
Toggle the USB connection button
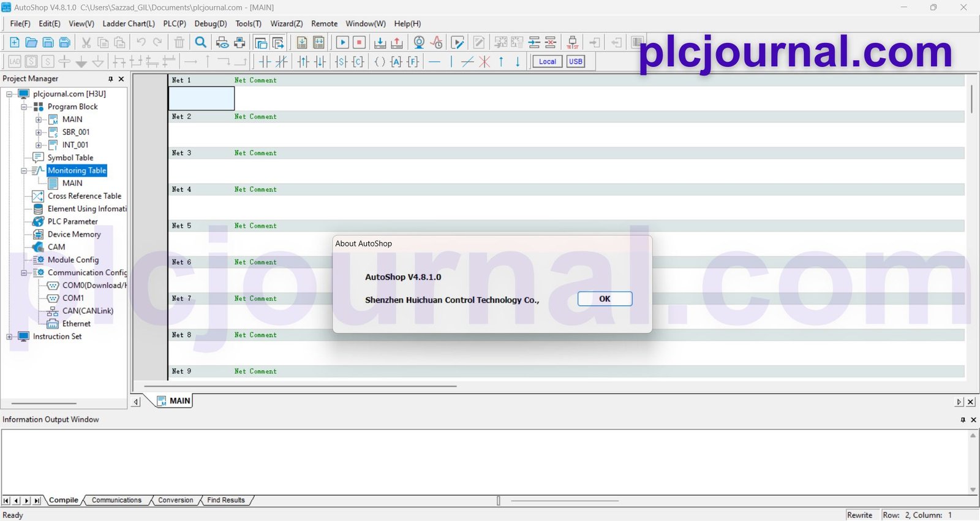coord(576,61)
